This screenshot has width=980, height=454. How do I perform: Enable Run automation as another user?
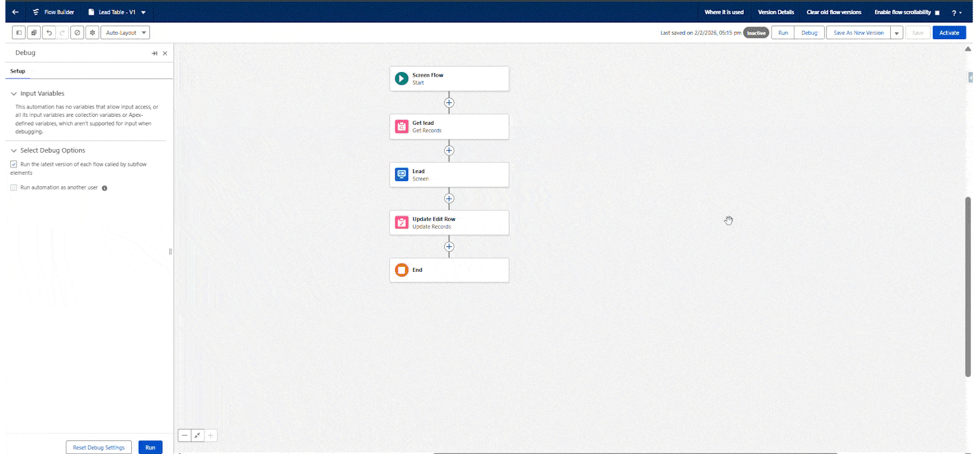14,187
